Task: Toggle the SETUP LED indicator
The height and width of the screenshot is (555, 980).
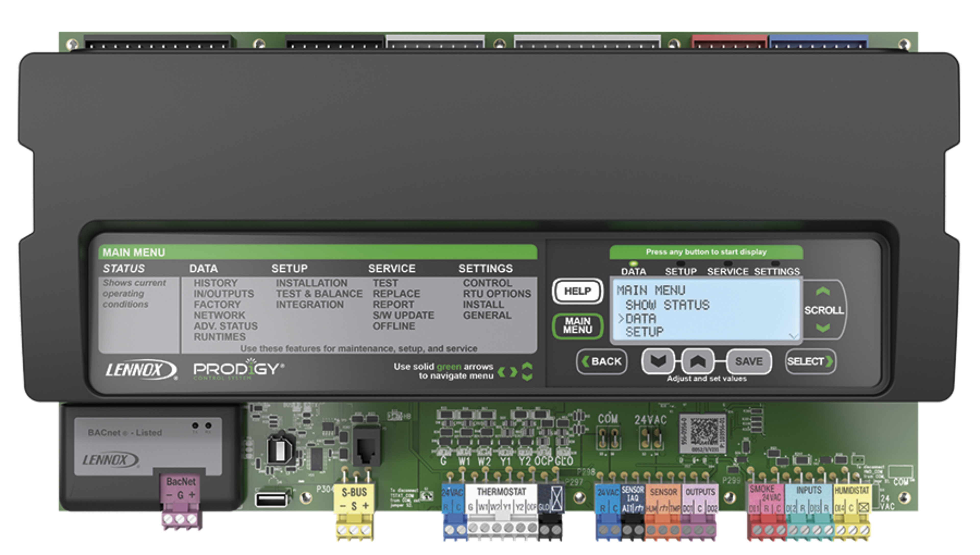Action: pyautogui.click(x=681, y=263)
